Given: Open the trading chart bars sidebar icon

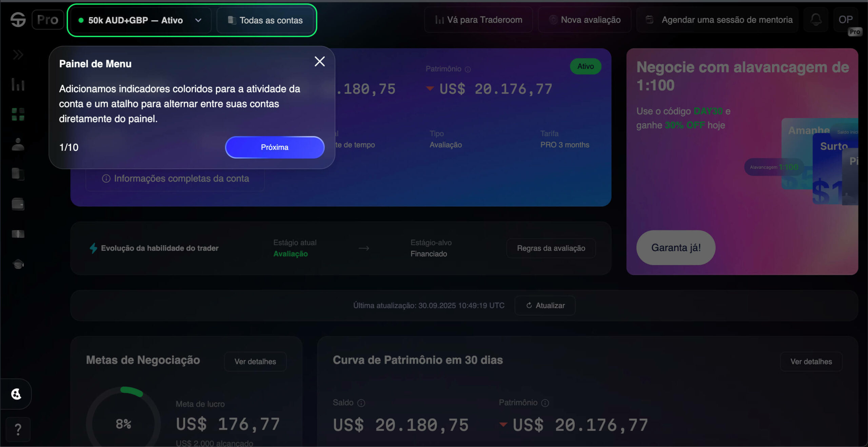Looking at the screenshot, I should pyautogui.click(x=18, y=84).
